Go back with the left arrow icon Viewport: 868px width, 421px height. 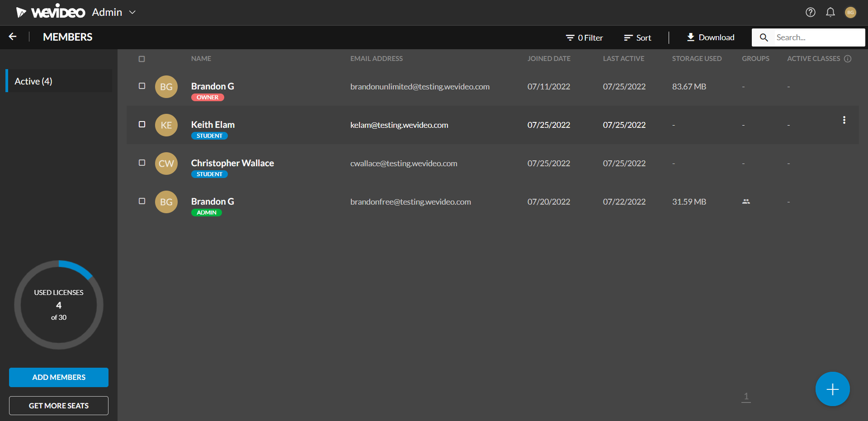coord(13,37)
